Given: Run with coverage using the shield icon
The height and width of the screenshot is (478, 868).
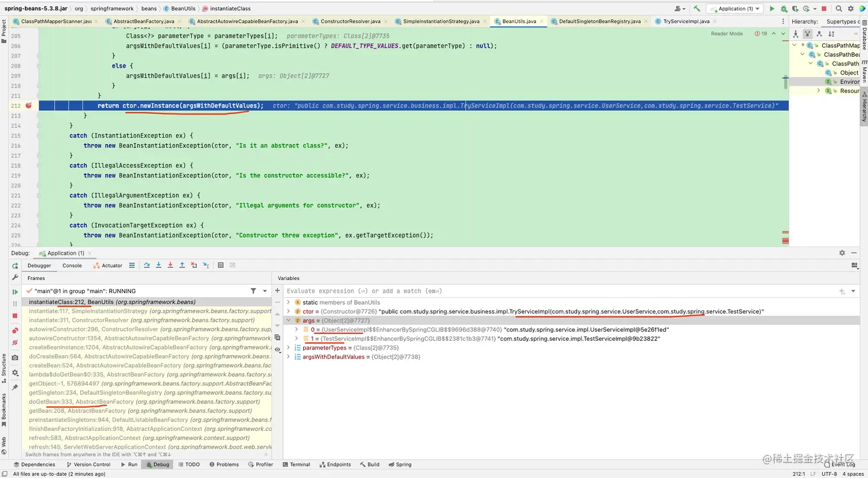Looking at the screenshot, I should (x=795, y=9).
